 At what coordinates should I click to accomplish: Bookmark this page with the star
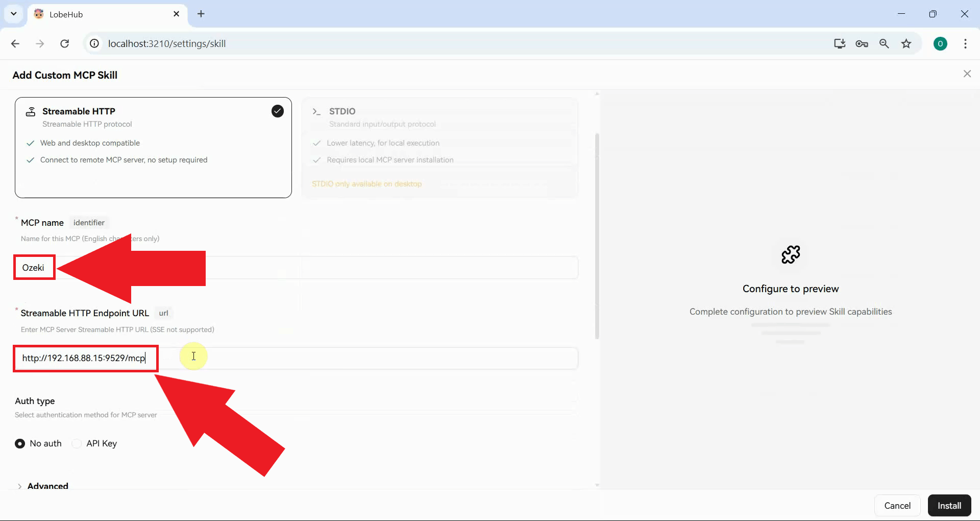906,44
